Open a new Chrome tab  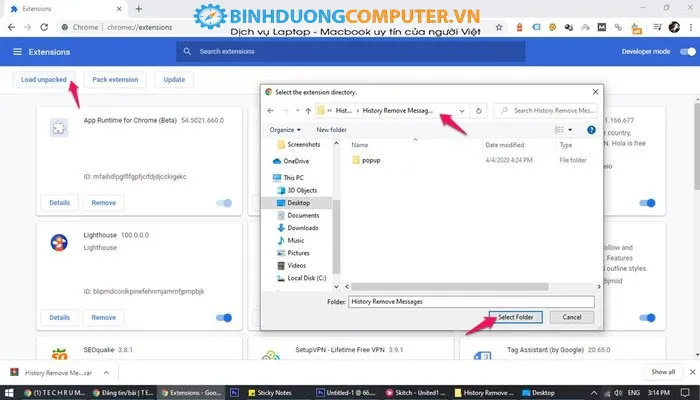pyautogui.click(x=139, y=9)
